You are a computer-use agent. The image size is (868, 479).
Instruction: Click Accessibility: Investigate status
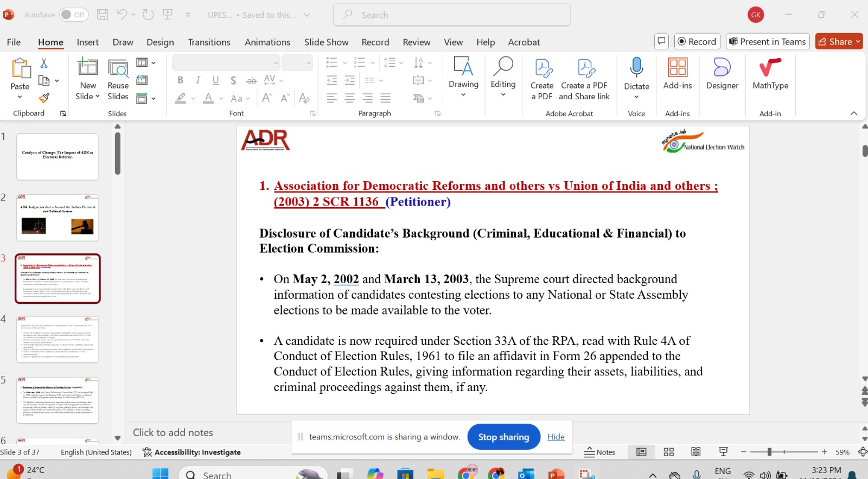point(192,452)
